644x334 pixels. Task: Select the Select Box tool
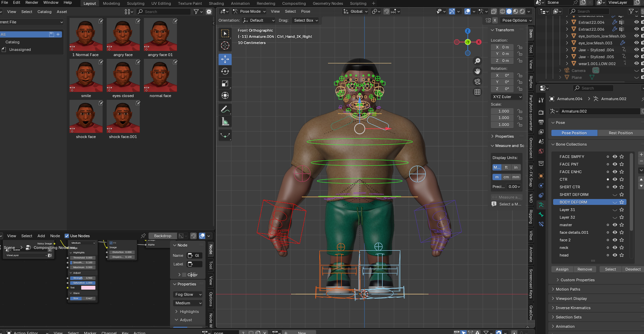point(225,33)
